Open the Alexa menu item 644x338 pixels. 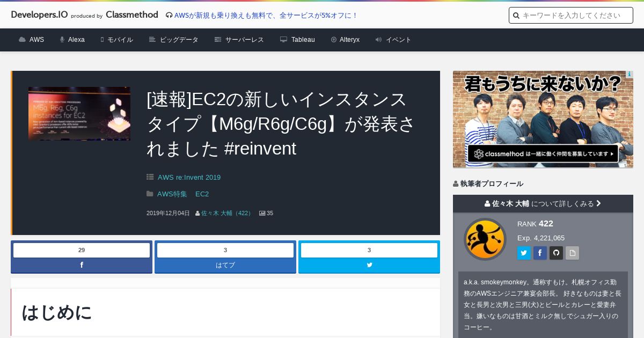coord(72,40)
